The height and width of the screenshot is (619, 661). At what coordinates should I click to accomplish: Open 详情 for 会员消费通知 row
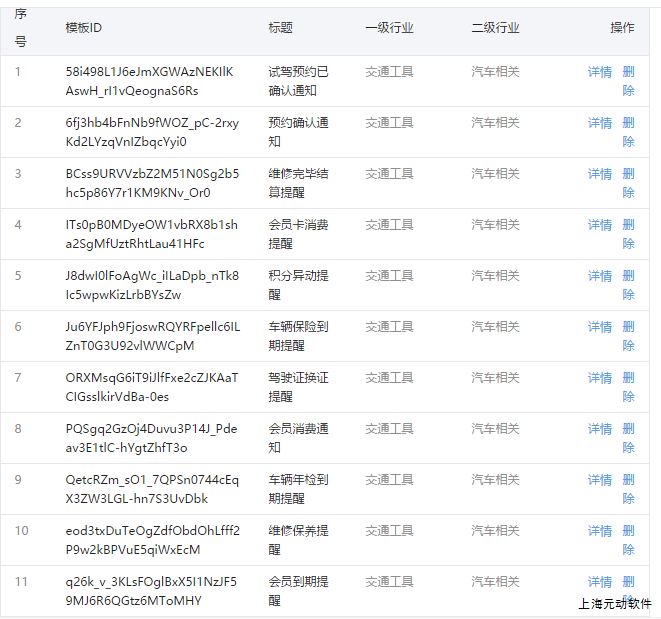pyautogui.click(x=599, y=429)
